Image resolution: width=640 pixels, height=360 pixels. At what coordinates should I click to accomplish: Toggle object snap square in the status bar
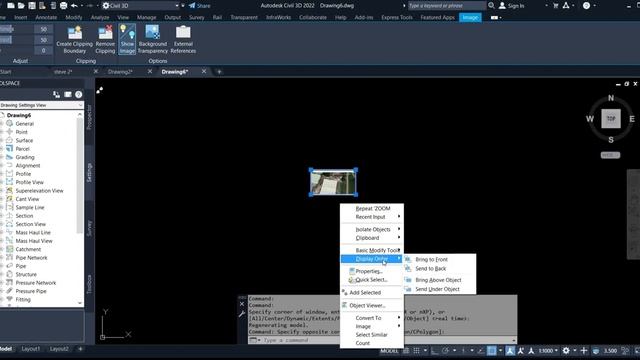[x=492, y=351]
